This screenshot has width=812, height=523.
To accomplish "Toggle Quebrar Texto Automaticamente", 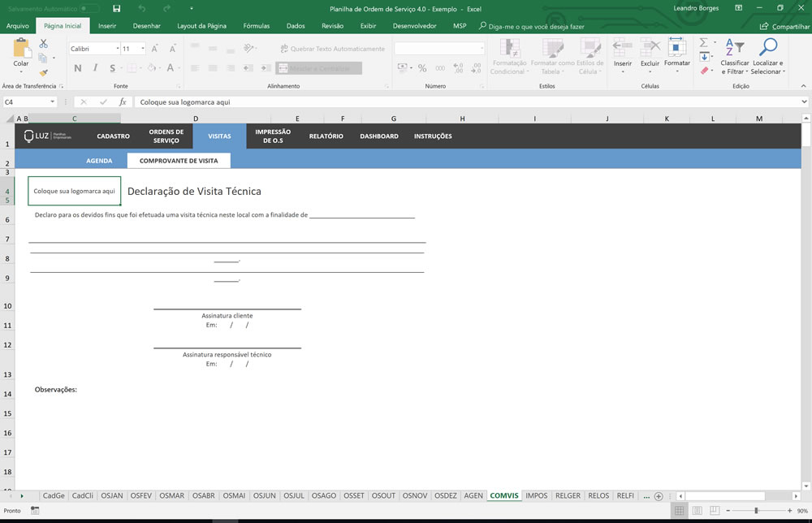I will point(332,49).
